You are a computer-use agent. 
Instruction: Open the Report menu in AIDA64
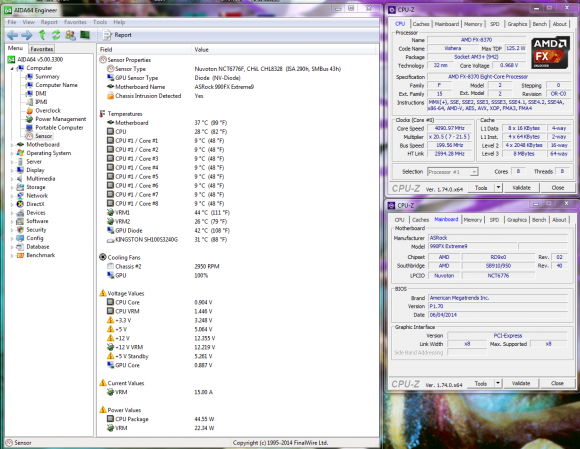click(x=49, y=22)
